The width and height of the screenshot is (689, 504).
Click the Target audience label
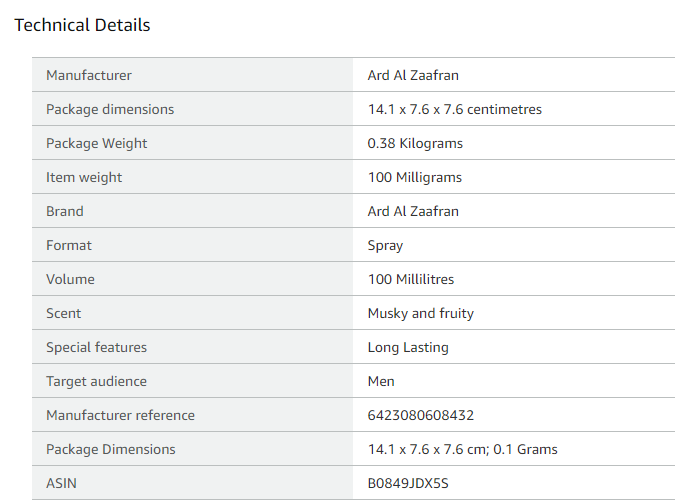(96, 381)
